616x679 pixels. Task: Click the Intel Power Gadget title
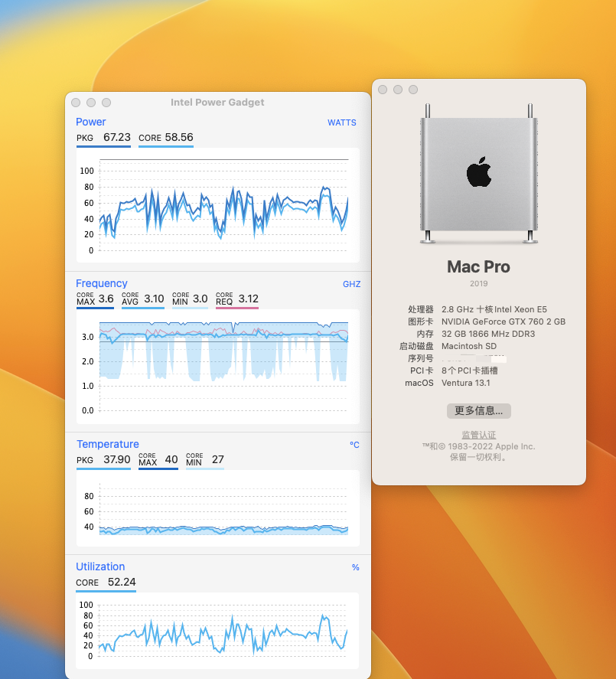(217, 103)
